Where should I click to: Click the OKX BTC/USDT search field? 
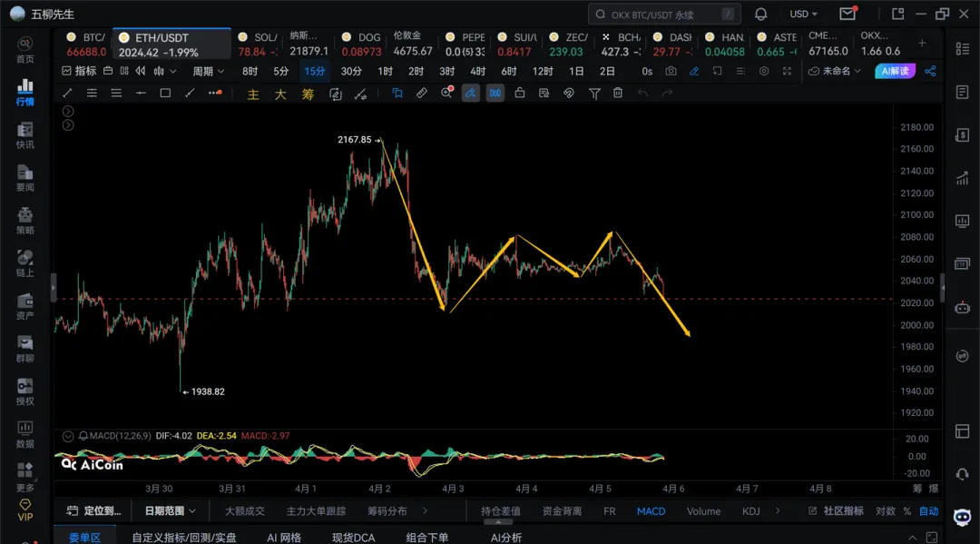[664, 14]
